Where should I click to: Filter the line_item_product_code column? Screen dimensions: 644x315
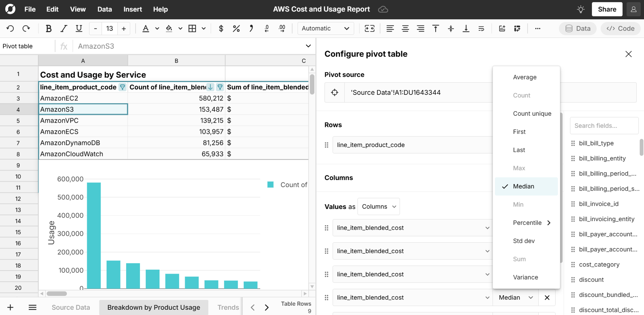[x=122, y=87]
